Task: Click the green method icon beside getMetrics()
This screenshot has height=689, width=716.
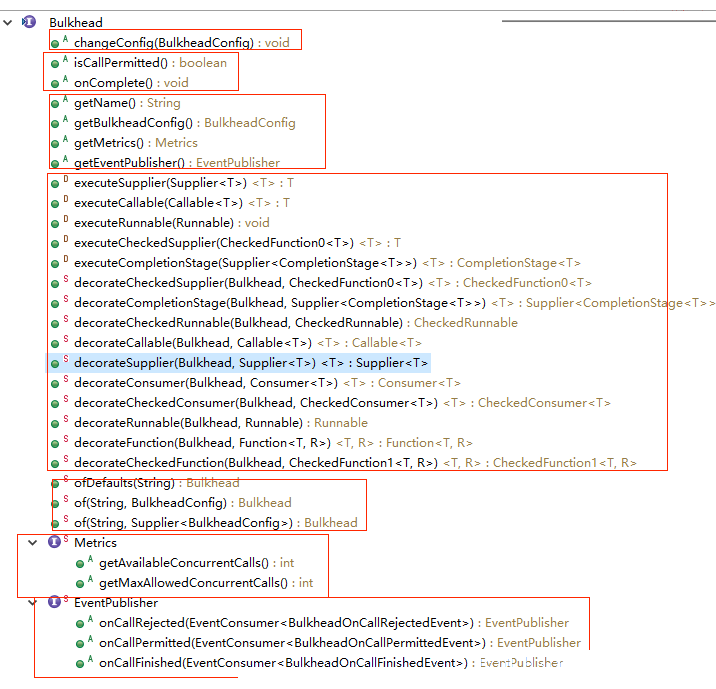Action: (x=55, y=144)
